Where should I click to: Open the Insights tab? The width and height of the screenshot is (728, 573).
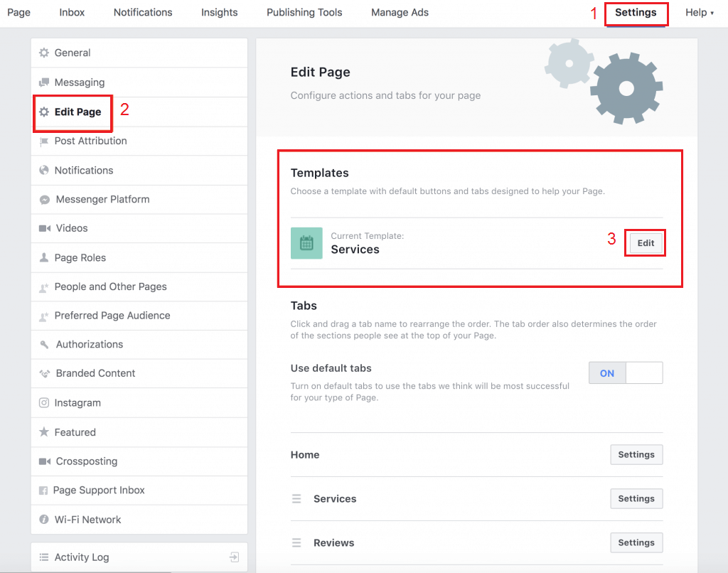point(219,12)
